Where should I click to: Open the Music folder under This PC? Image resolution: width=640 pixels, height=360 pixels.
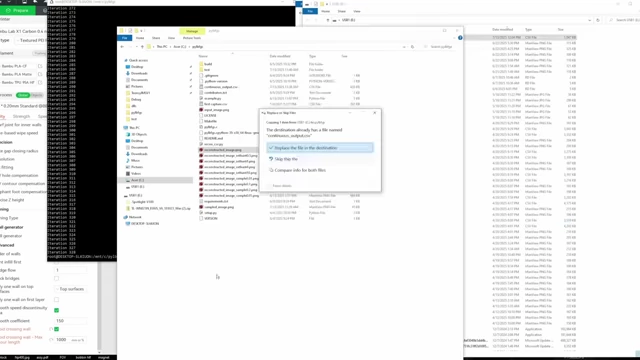135,160
